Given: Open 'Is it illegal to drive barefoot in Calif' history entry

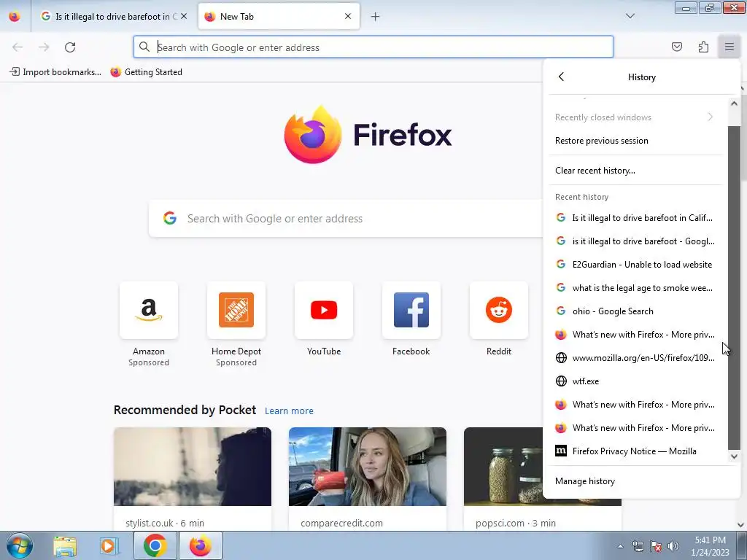Looking at the screenshot, I should 635,217.
